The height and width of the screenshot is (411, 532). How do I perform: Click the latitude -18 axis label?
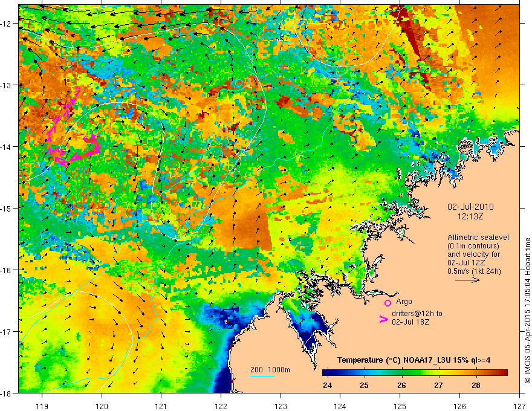(x=7, y=393)
